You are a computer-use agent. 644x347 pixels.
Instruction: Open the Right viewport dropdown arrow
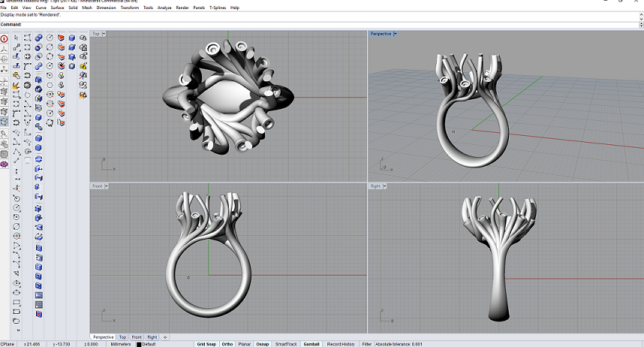(384, 186)
